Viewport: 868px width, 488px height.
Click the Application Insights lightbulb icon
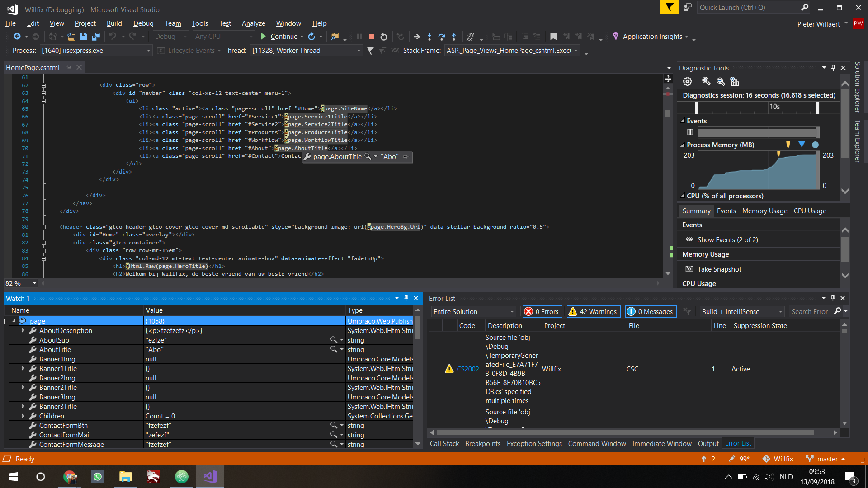pyautogui.click(x=615, y=36)
